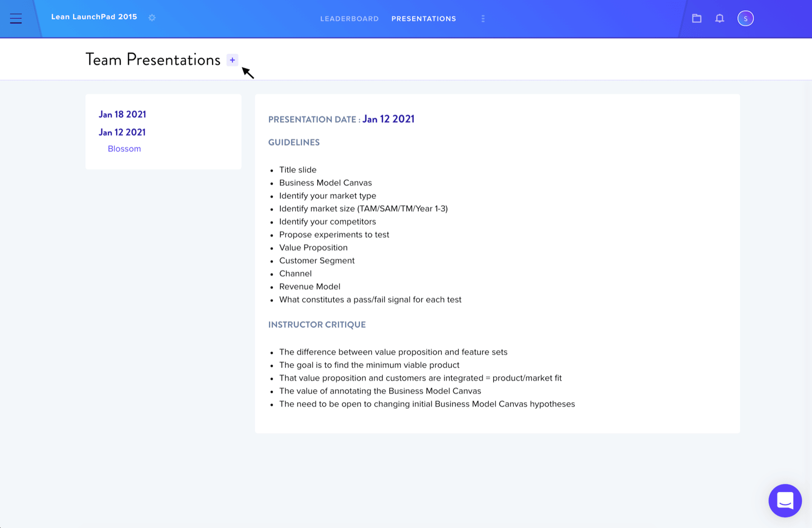
Task: Click 'What constitutes a pass/fail signal' item
Action: coord(370,300)
